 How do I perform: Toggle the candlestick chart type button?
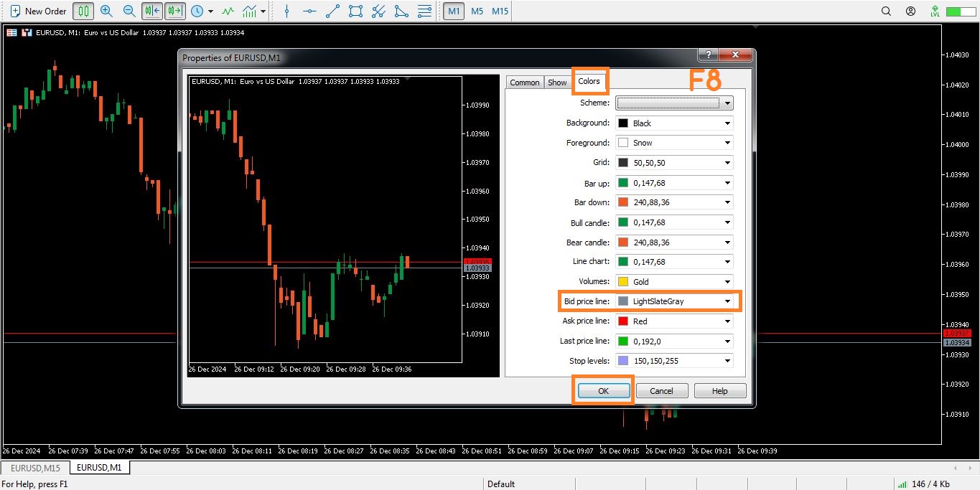pos(84,11)
